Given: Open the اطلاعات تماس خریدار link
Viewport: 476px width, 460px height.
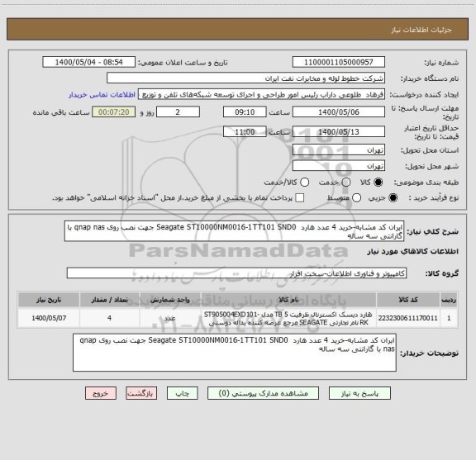Looking at the screenshot, I should pos(102,95).
